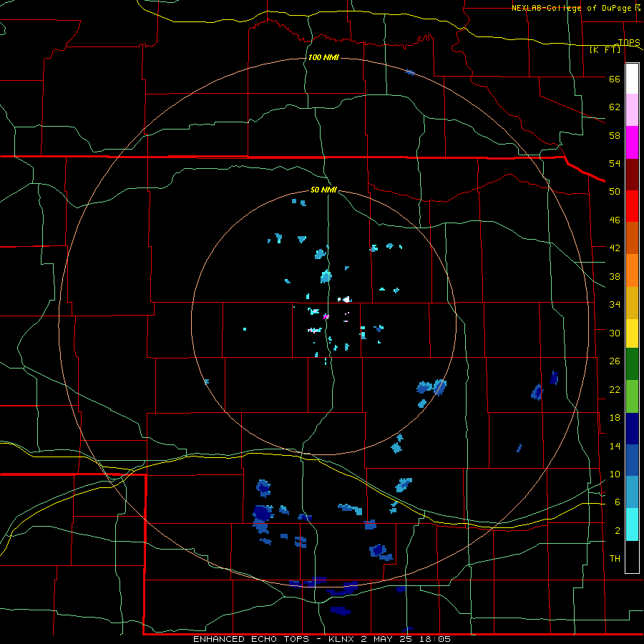Click the "50 NMI" range ring label
The image size is (644, 644).
[x=323, y=190]
